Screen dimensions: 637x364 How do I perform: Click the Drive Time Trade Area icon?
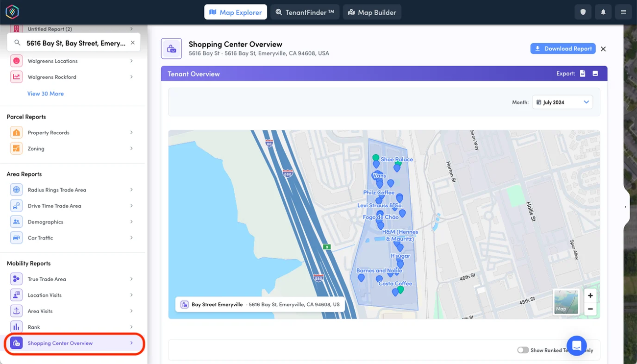17,206
